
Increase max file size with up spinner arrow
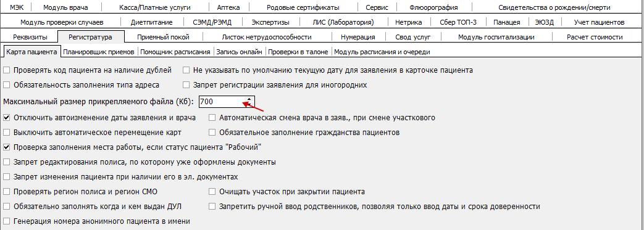[248, 99]
